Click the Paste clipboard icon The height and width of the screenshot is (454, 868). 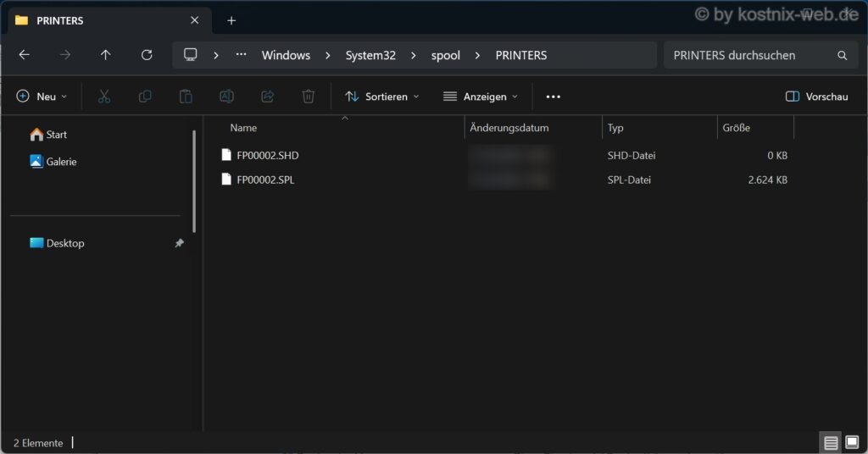point(186,97)
